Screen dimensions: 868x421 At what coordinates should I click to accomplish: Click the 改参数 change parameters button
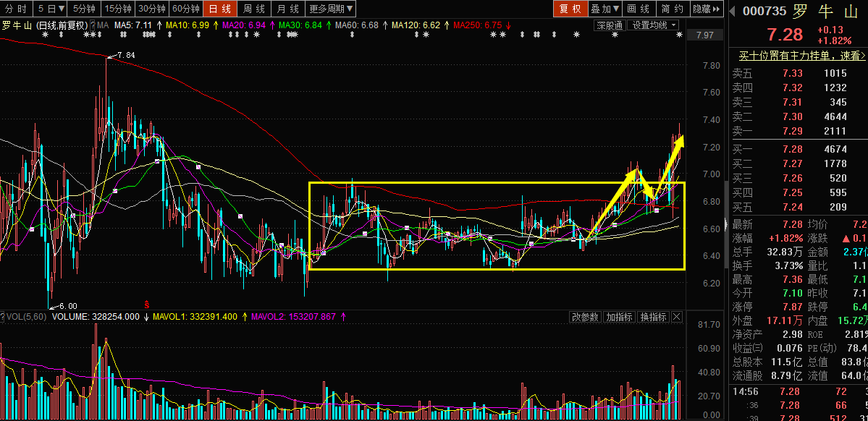click(x=585, y=317)
